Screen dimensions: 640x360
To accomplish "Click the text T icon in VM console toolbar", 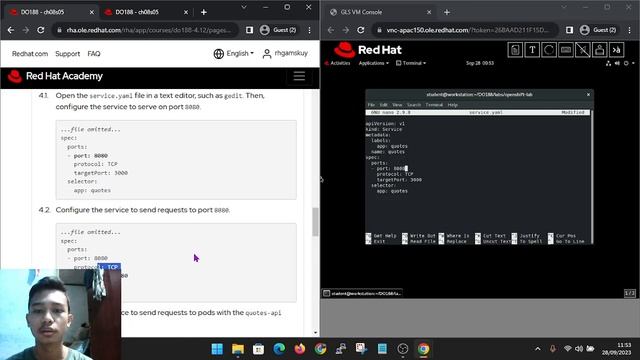I will 532,50.
